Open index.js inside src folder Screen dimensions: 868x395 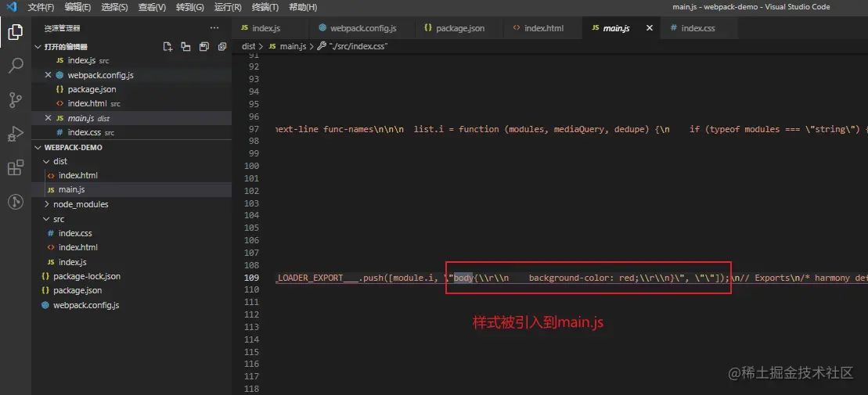(x=131, y=262)
